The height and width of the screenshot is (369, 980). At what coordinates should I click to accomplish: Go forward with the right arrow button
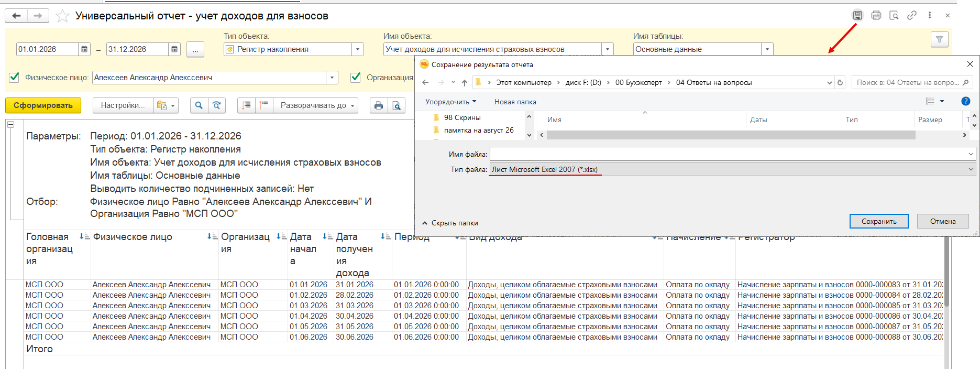pos(38,16)
